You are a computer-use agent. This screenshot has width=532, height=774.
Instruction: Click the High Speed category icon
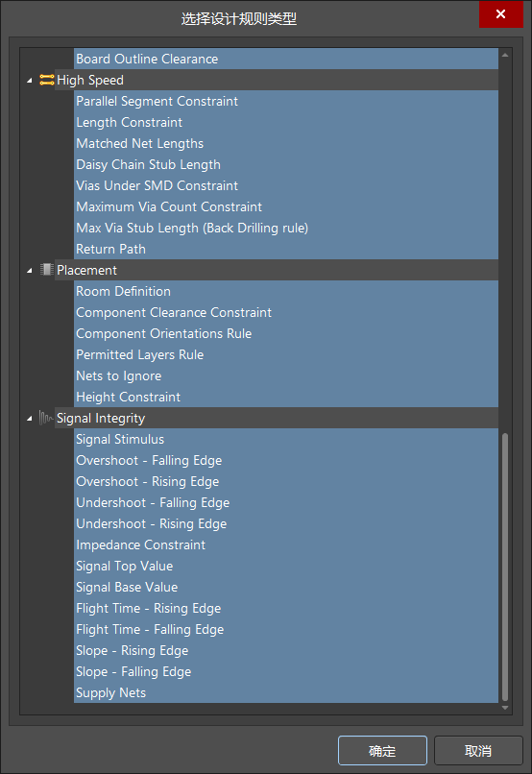tap(47, 80)
